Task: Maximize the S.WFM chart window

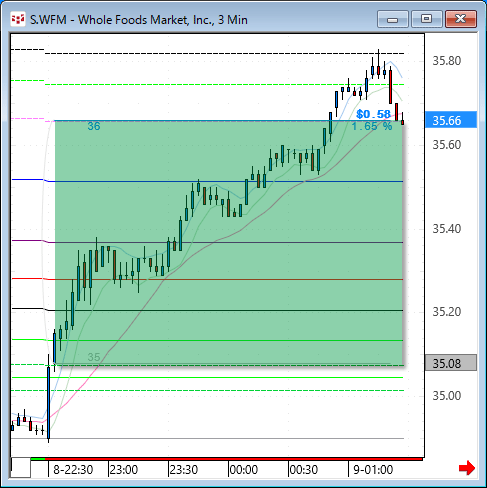Action: click(x=427, y=19)
